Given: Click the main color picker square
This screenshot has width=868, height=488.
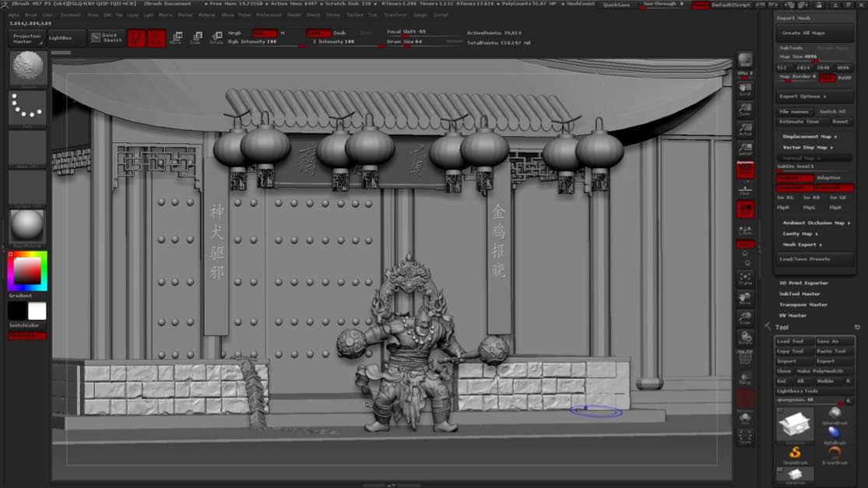Looking at the screenshot, I should (x=27, y=271).
